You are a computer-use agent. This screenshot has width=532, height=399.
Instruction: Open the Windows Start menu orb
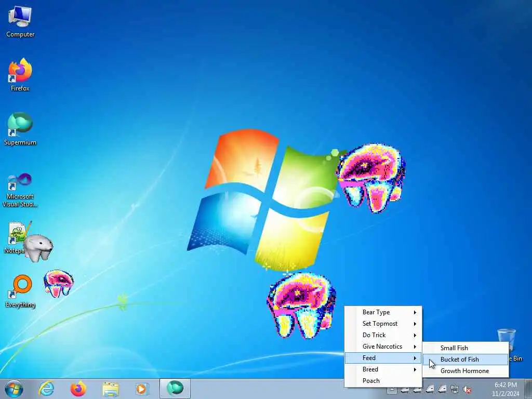(14, 389)
